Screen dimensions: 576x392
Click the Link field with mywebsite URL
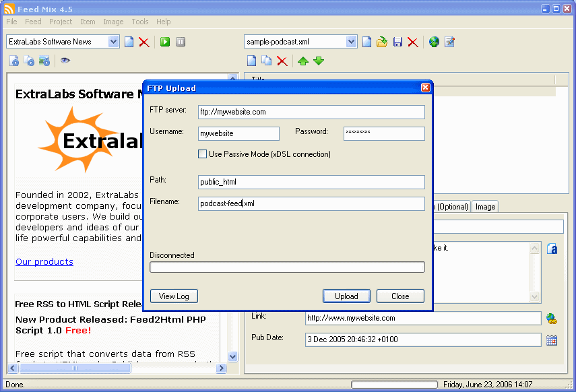coord(423,318)
